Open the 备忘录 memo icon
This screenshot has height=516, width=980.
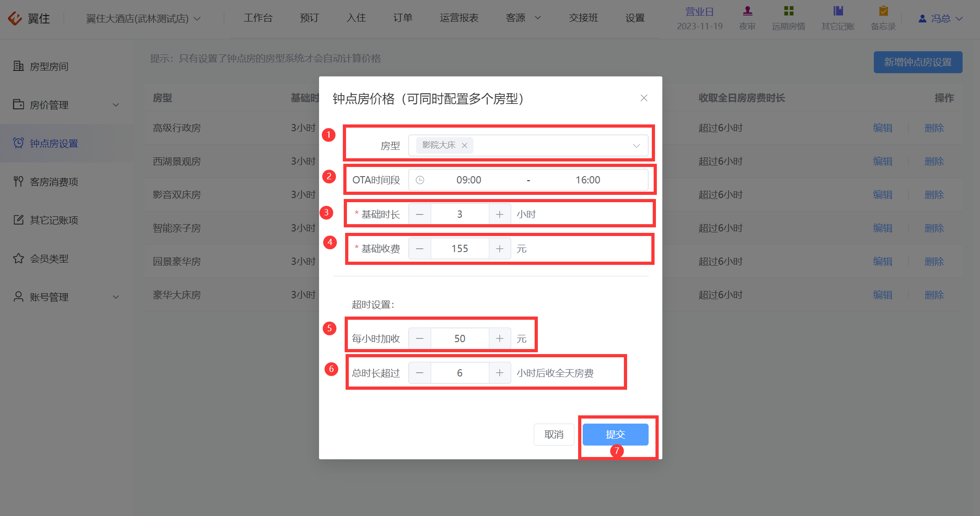(x=883, y=11)
